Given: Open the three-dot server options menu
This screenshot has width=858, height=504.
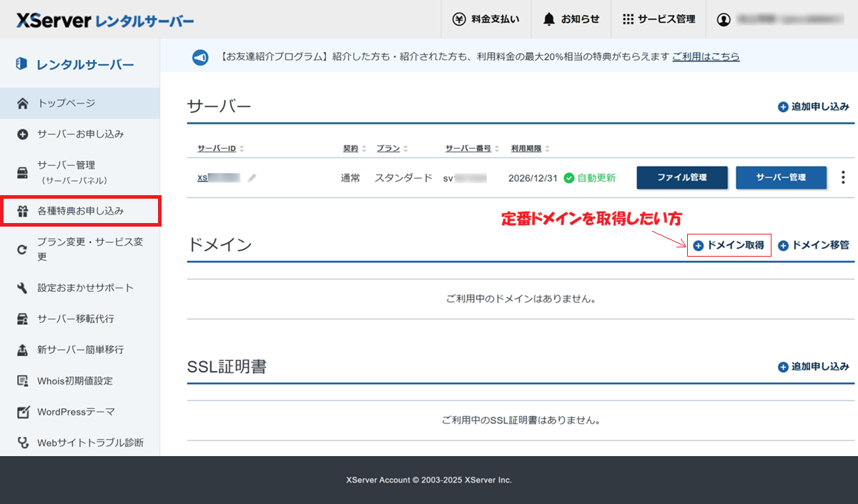Looking at the screenshot, I should 843,177.
